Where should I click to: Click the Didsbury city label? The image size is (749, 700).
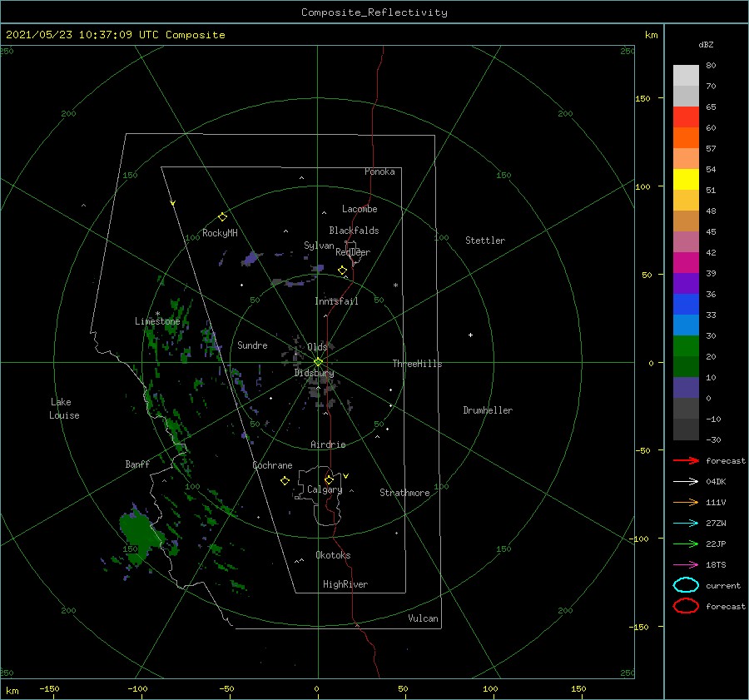pyautogui.click(x=314, y=373)
